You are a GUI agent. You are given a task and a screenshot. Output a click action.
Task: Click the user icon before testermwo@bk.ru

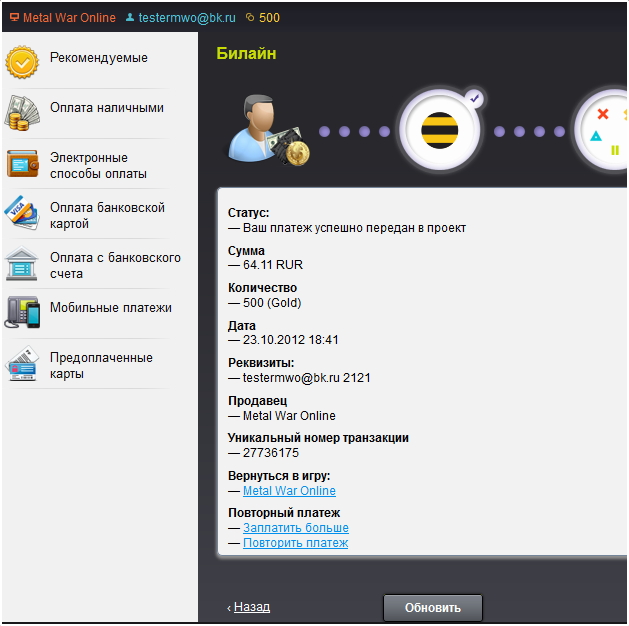pyautogui.click(x=130, y=17)
